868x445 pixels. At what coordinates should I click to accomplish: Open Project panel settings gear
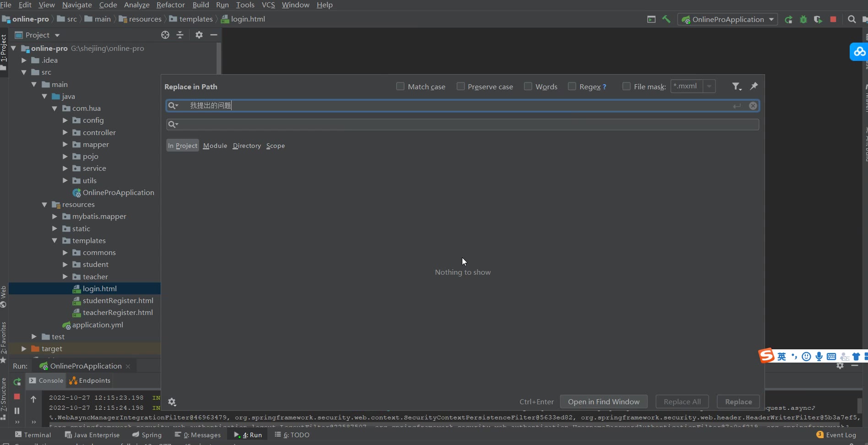[199, 35]
